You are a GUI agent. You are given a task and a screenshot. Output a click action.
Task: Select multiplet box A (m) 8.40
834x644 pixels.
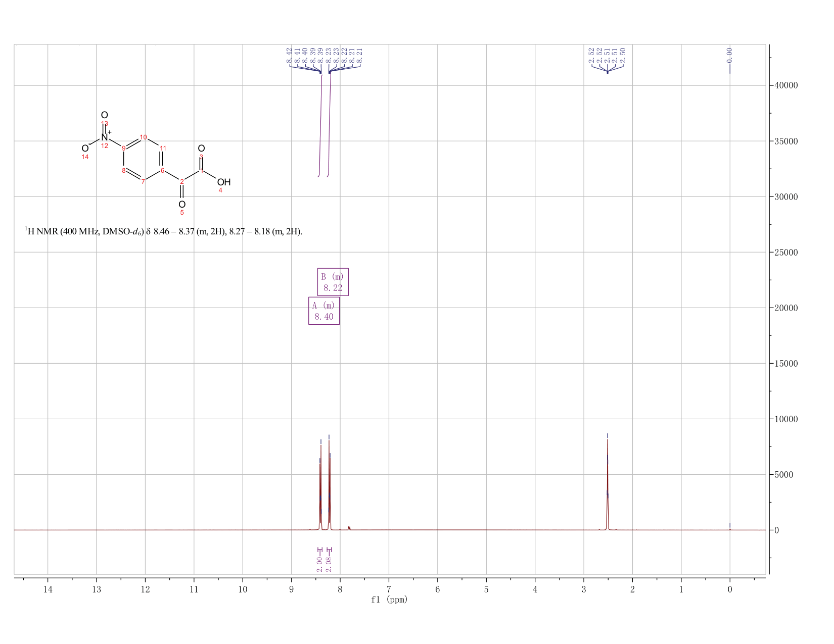click(324, 311)
